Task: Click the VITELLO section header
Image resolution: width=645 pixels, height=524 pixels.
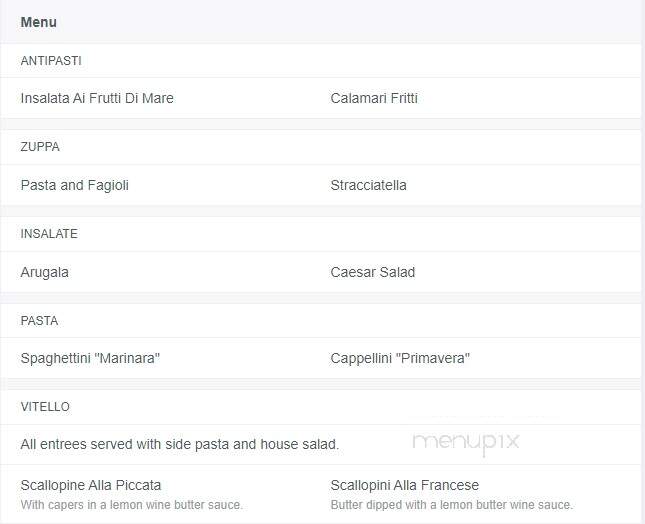Action: (x=45, y=407)
